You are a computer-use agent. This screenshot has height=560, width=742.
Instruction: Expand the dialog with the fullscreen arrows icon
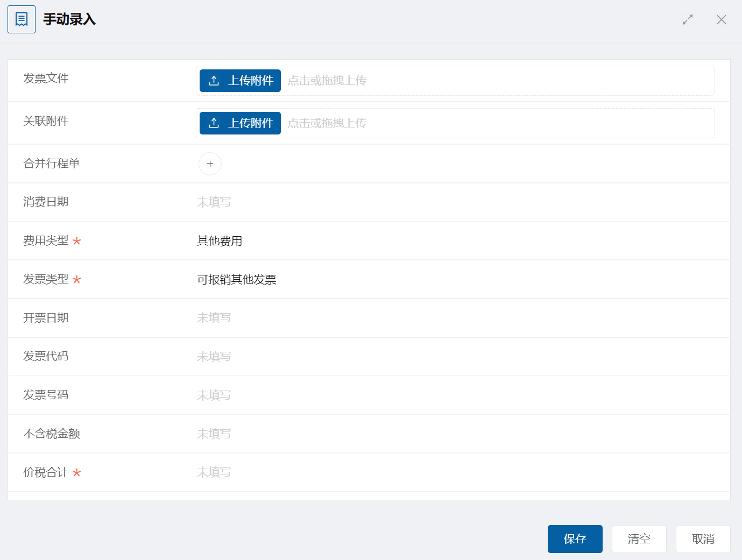click(x=688, y=20)
